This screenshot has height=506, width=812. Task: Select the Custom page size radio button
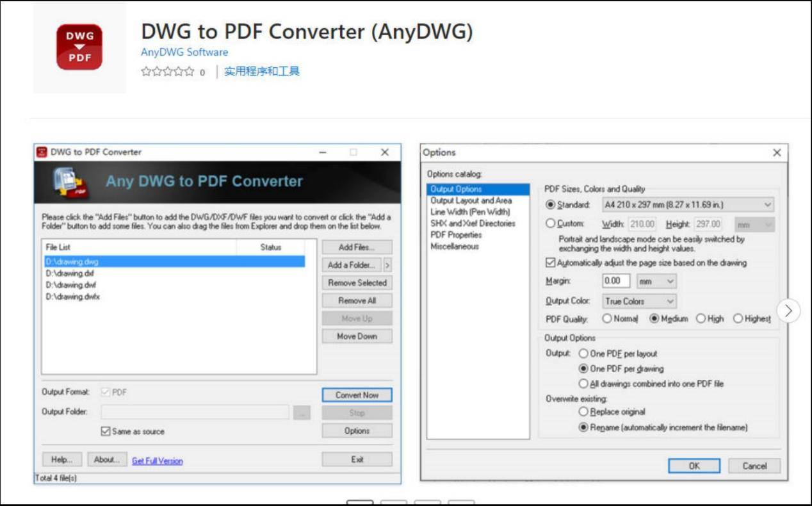pyautogui.click(x=550, y=224)
